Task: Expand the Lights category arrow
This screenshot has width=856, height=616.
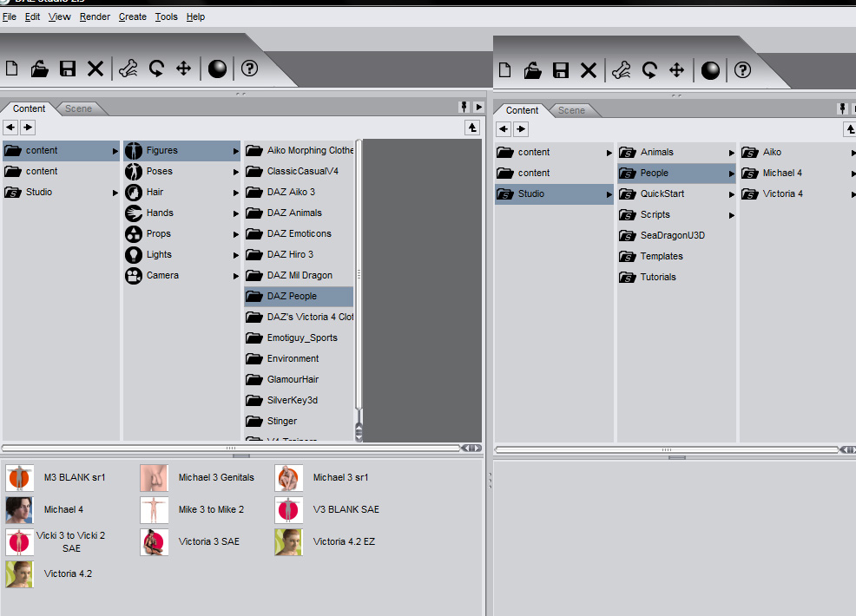Action: tap(236, 255)
